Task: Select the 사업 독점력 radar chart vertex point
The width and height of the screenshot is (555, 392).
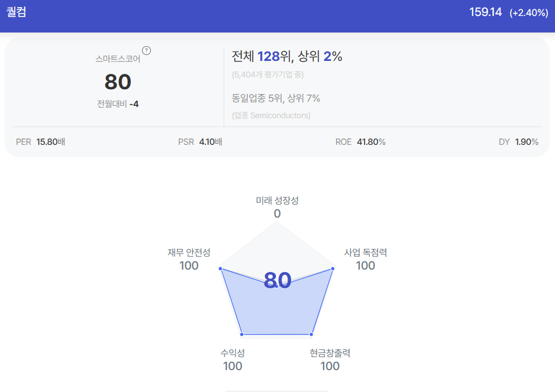Action: (x=333, y=269)
